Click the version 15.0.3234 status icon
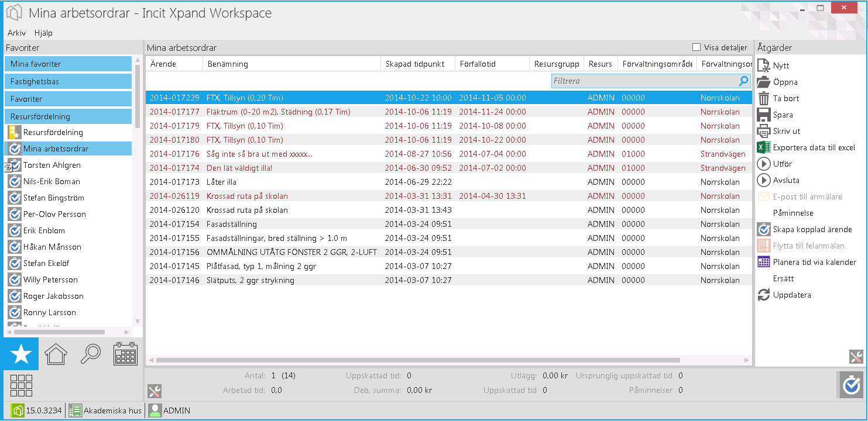This screenshot has height=421, width=868. pyautogui.click(x=18, y=410)
